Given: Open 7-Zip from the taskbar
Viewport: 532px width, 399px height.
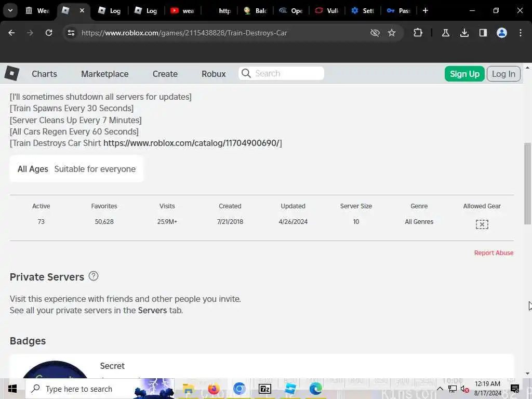Looking at the screenshot, I should point(264,389).
